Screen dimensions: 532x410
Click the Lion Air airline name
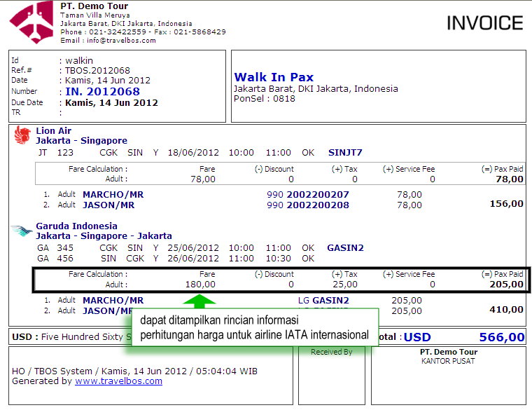pyautogui.click(x=54, y=131)
